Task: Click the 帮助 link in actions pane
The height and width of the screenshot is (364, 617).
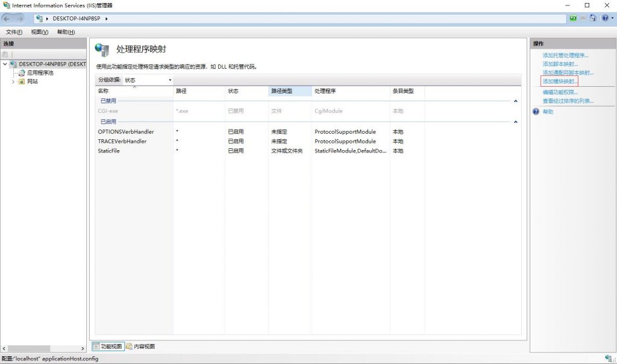Action: tap(548, 111)
